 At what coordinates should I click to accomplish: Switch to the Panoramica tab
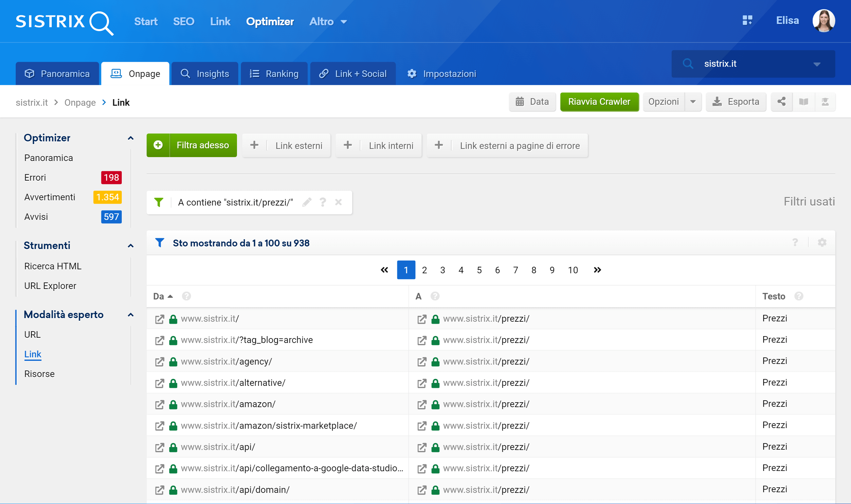click(57, 73)
